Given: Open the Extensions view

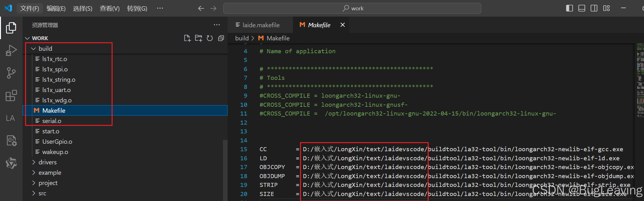Looking at the screenshot, I should (x=11, y=95).
